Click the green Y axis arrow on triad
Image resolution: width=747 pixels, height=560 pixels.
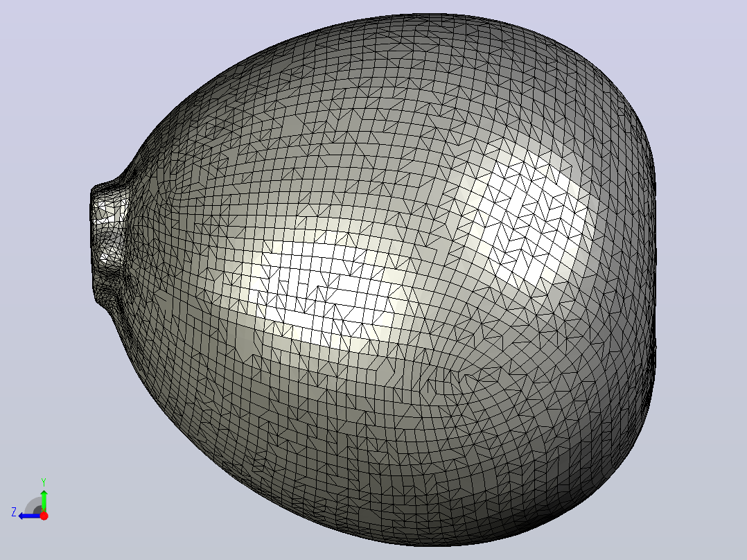click(44, 500)
